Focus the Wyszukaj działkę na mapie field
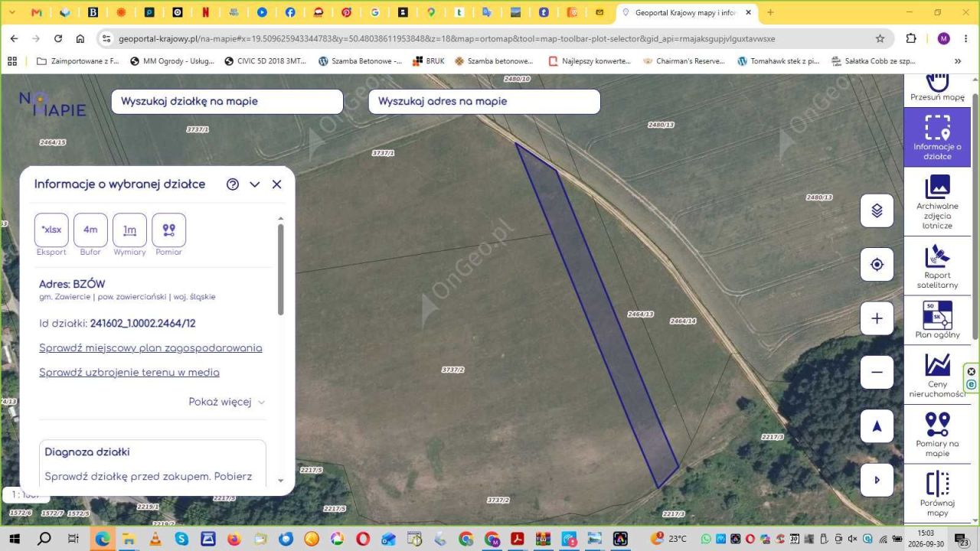 point(227,102)
